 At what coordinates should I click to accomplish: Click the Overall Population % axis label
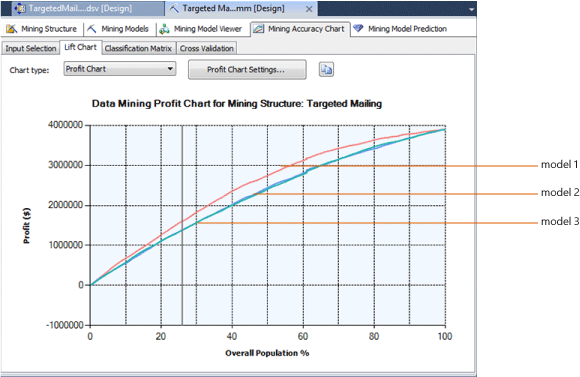(x=267, y=353)
